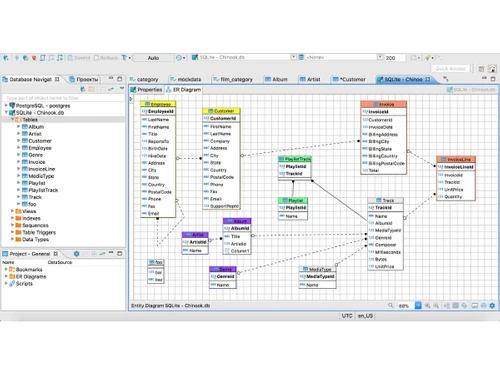Zoom out on the ER diagram
This screenshot has height=375, width=500.
click(436, 305)
